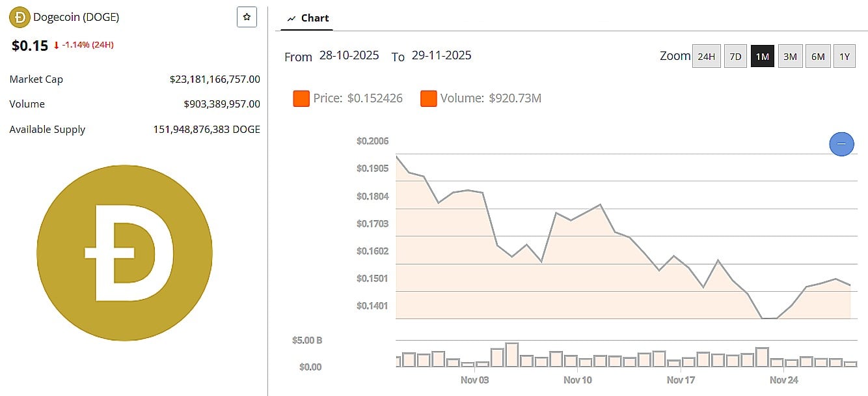The height and width of the screenshot is (396, 868).
Task: Click the red down arrow beside -1.14%
Action: click(x=57, y=46)
